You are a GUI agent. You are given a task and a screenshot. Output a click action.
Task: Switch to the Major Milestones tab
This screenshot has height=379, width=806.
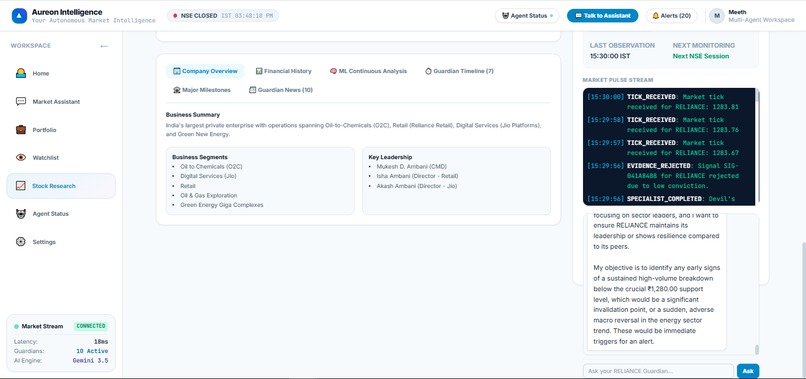point(202,90)
